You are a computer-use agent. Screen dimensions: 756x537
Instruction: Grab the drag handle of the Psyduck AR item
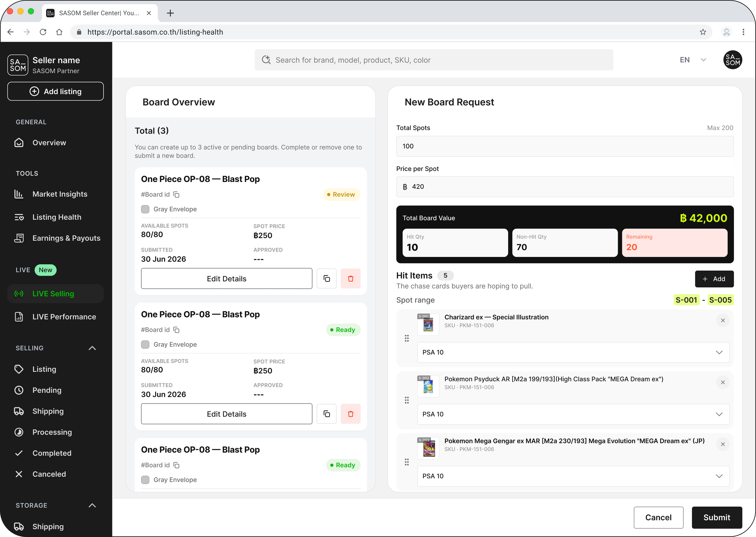(407, 400)
